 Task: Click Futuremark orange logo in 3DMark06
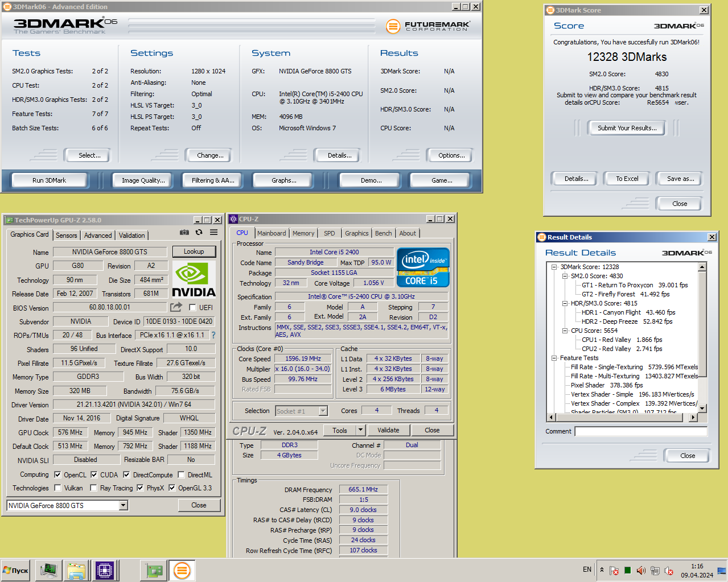point(393,26)
